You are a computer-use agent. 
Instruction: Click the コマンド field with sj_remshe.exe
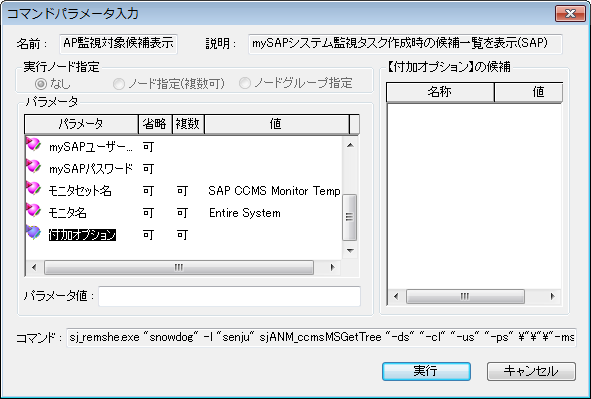322,338
